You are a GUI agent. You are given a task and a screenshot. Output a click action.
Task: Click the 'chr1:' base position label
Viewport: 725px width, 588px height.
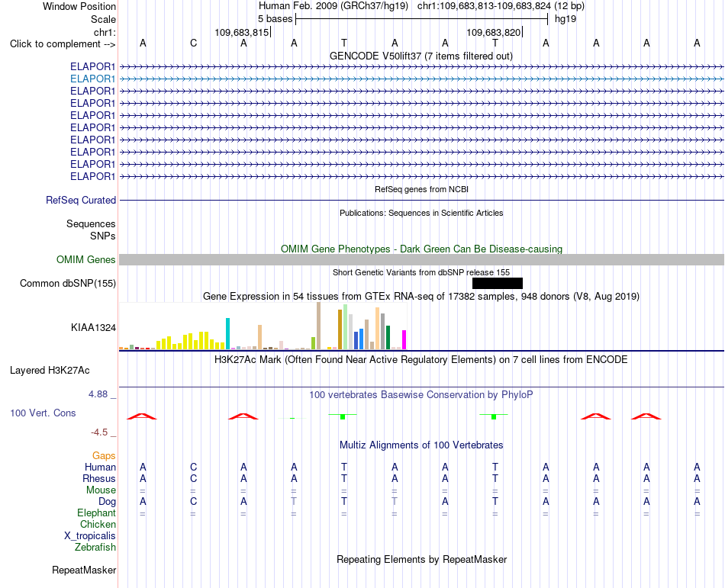(x=105, y=32)
